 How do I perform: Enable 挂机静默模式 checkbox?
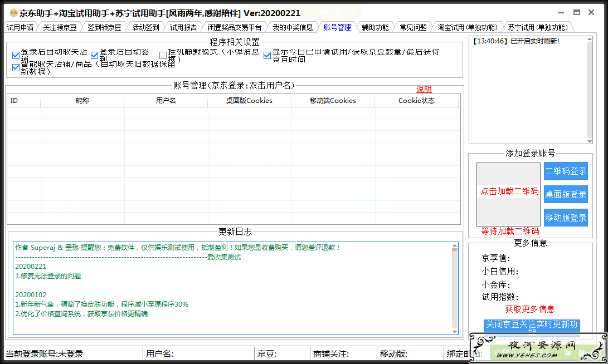tap(163, 55)
